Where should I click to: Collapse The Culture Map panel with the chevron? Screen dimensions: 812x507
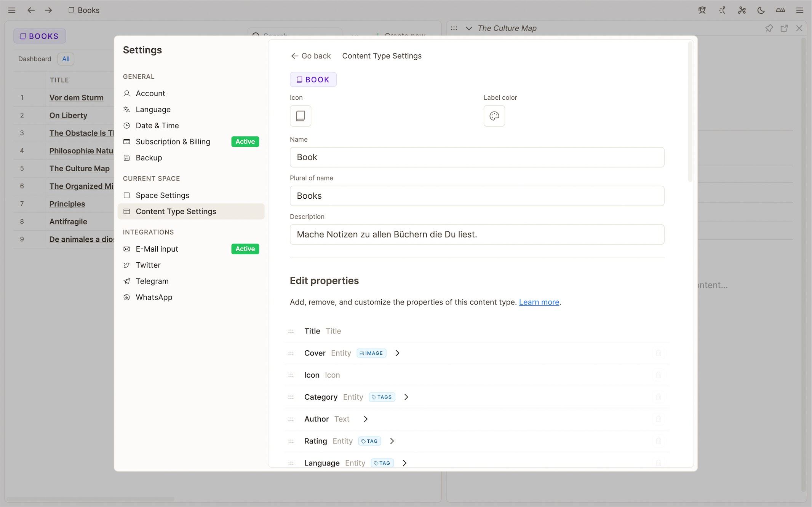pyautogui.click(x=468, y=28)
